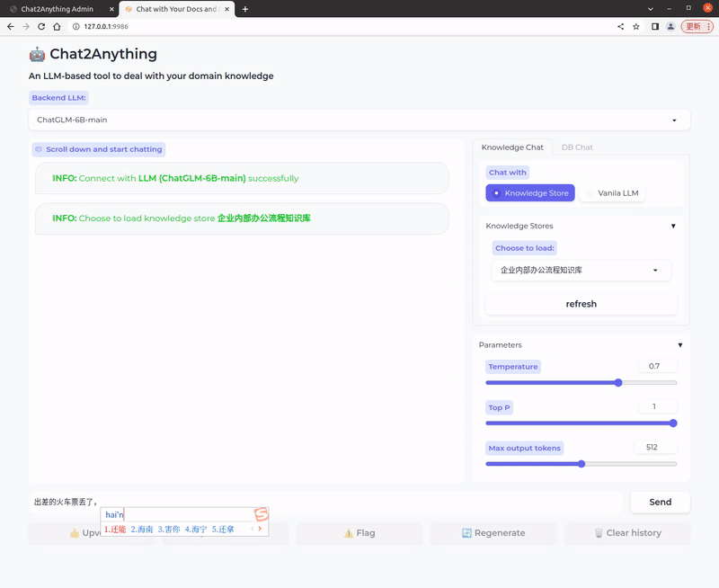Click the refresh button

coord(581,304)
